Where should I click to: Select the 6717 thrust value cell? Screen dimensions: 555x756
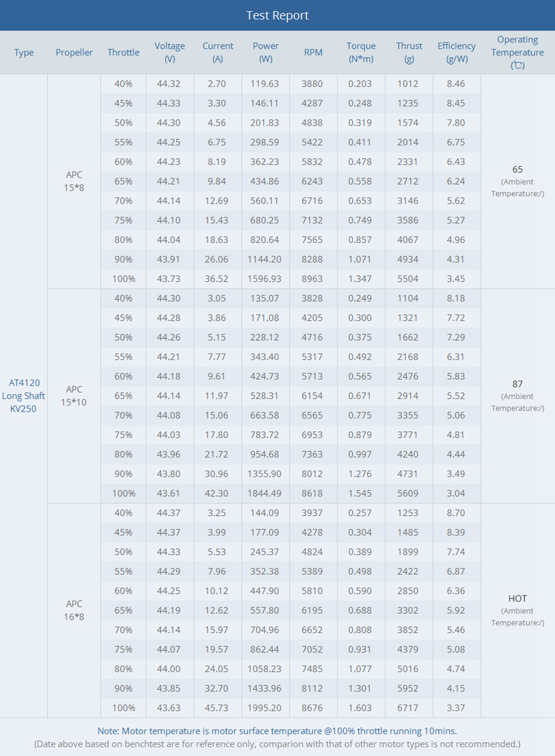click(409, 707)
